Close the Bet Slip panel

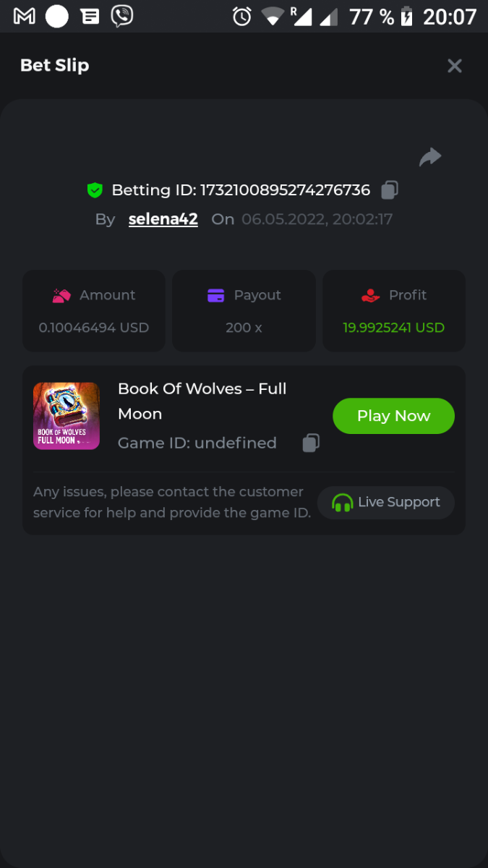(455, 66)
